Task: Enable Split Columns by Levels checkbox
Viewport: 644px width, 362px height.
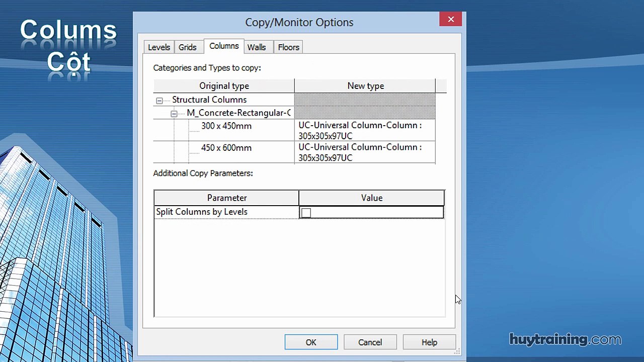Action: click(306, 213)
